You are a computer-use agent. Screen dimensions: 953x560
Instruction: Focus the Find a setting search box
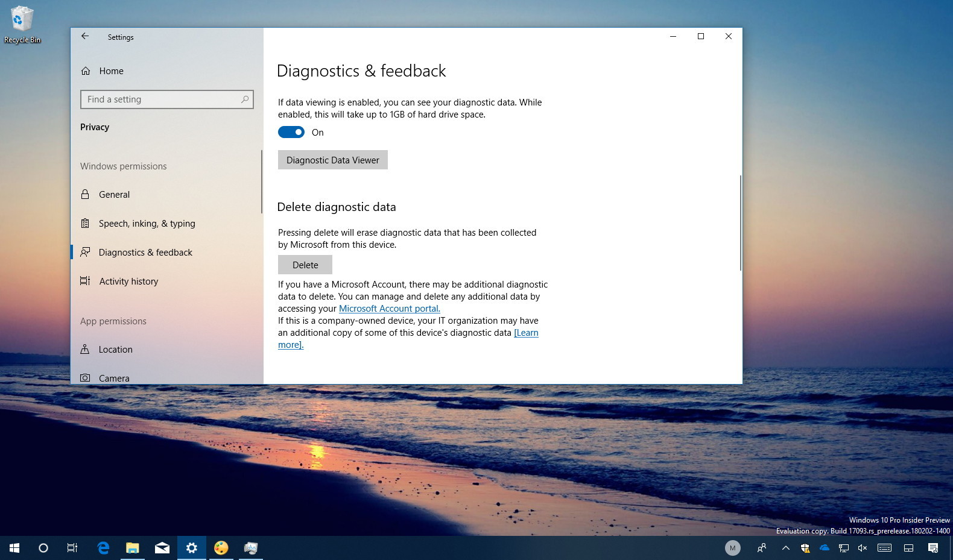(166, 99)
